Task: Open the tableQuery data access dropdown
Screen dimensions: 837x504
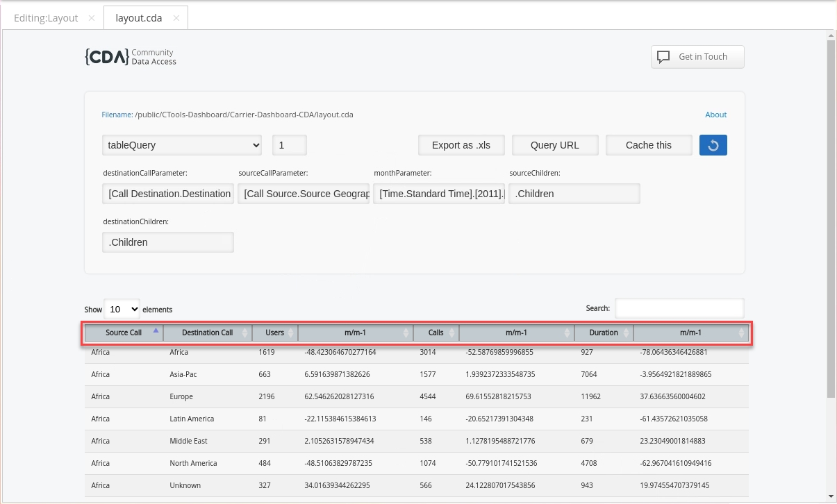Action: point(182,145)
